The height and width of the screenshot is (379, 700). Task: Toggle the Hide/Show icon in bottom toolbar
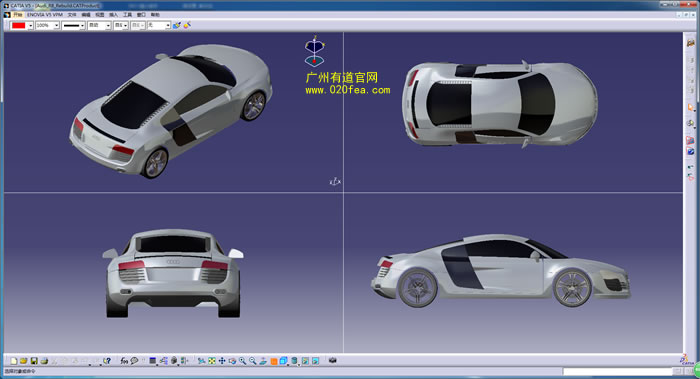coord(305,361)
